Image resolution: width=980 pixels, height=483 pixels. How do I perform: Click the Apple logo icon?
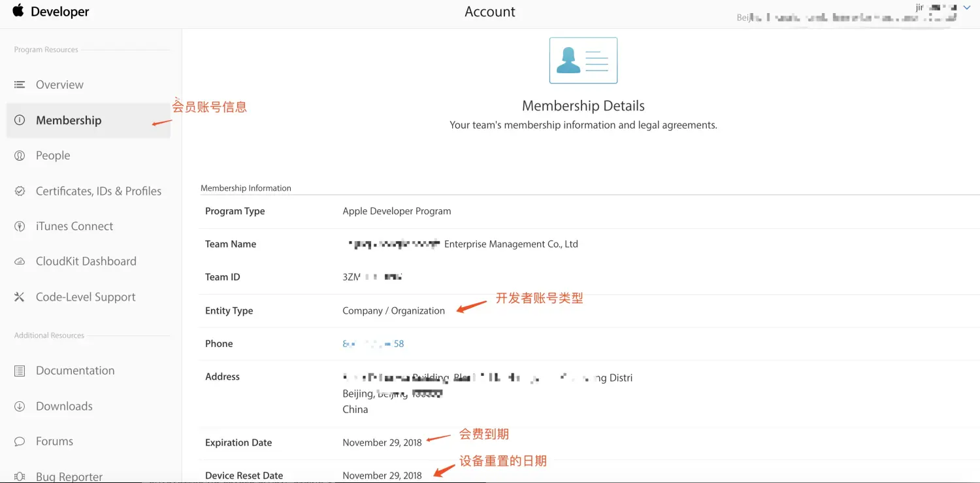pos(18,10)
